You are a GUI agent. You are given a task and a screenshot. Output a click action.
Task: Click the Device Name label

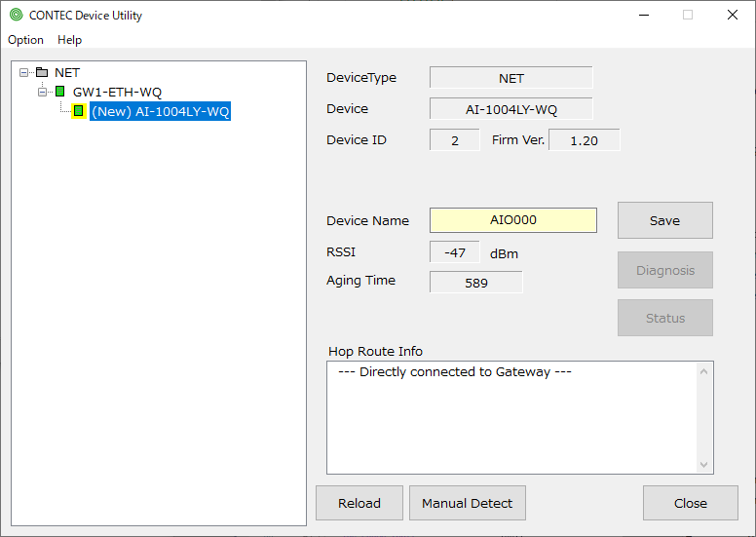point(367,220)
